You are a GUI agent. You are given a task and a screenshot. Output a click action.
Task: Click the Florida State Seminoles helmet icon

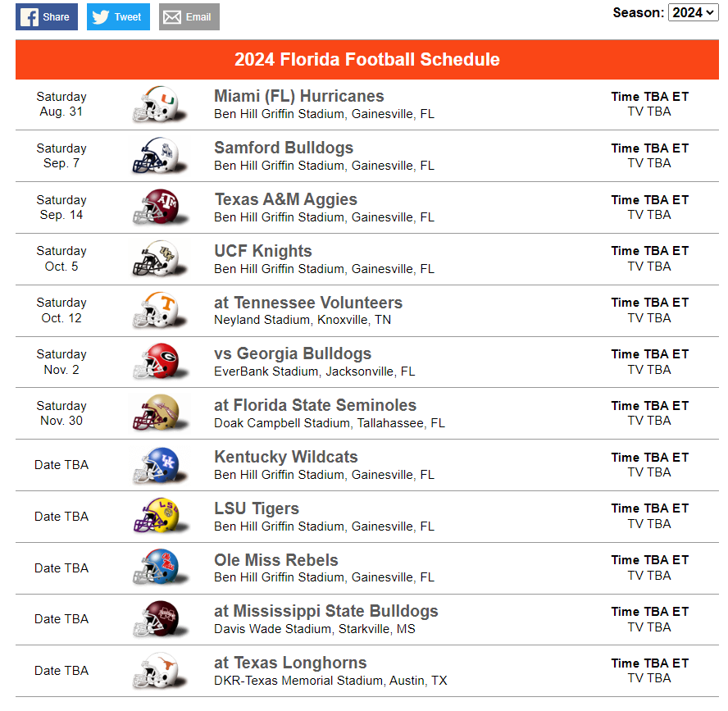click(159, 413)
